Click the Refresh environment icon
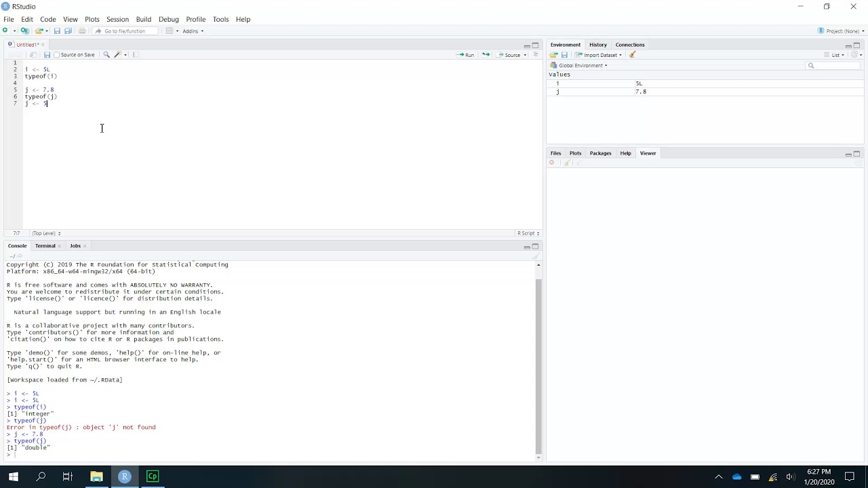Screen dimensions: 868x488 tap(854, 55)
